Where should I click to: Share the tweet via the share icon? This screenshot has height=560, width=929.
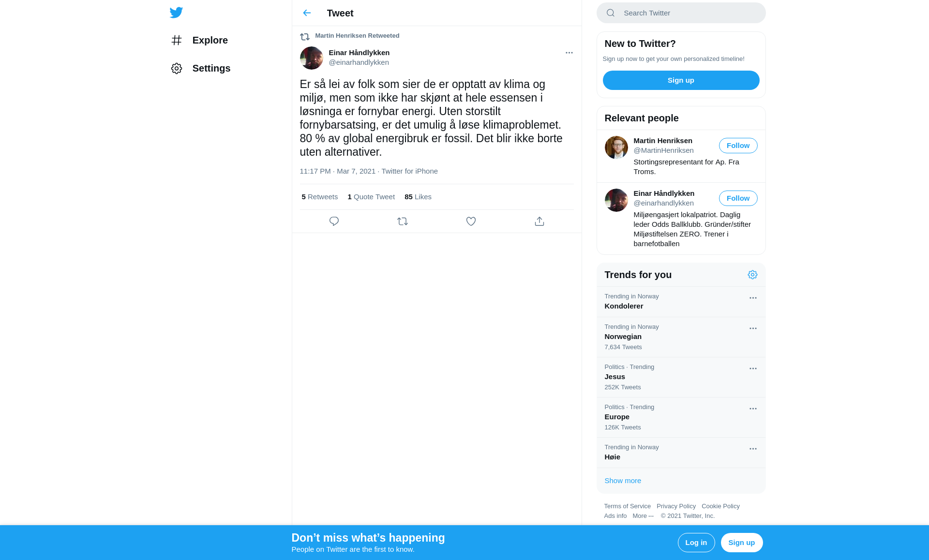click(x=539, y=221)
